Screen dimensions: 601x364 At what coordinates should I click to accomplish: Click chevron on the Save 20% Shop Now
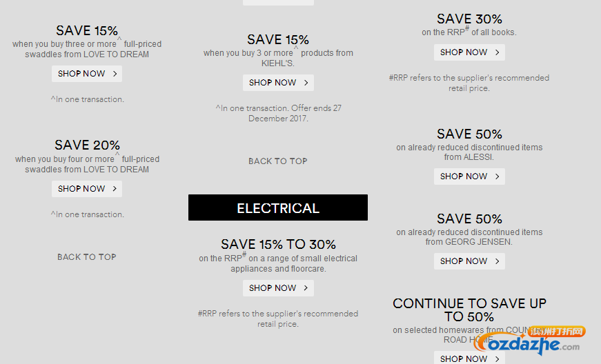(x=115, y=189)
